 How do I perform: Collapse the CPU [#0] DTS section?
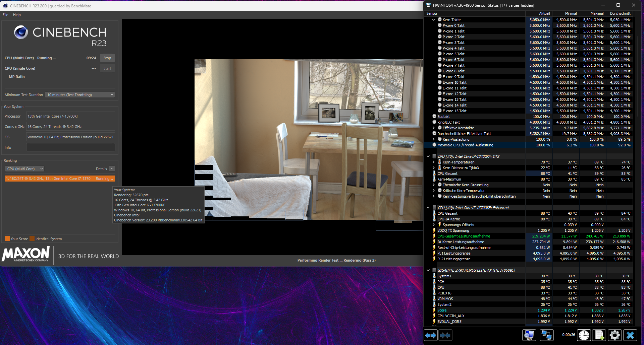pyautogui.click(x=428, y=156)
